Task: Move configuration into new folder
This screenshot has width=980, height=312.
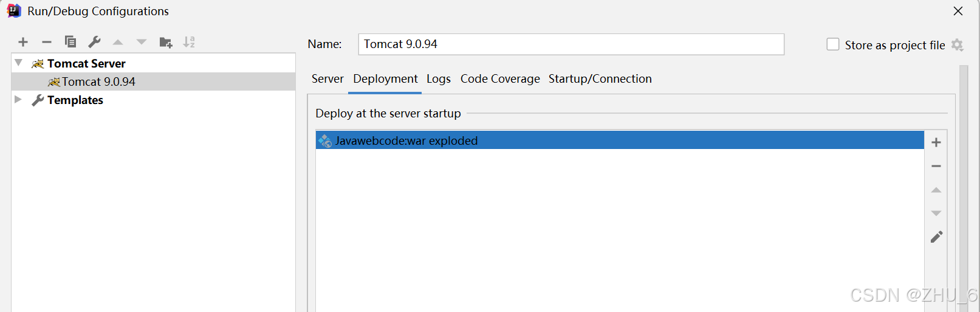Action: (165, 42)
